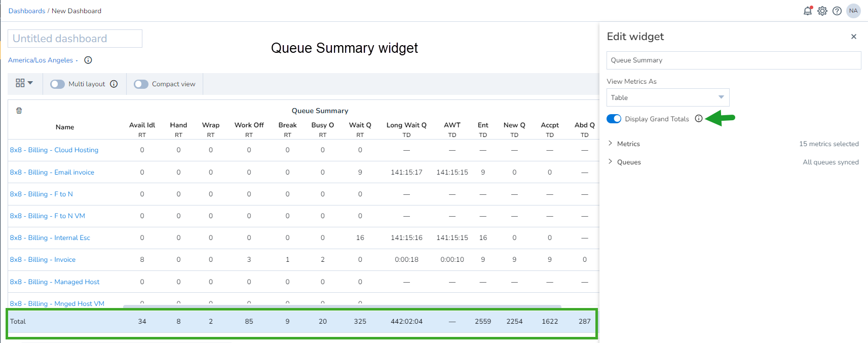The height and width of the screenshot is (343, 868).
Task: Open the America/Los Angeles time zone selector
Action: click(x=43, y=60)
